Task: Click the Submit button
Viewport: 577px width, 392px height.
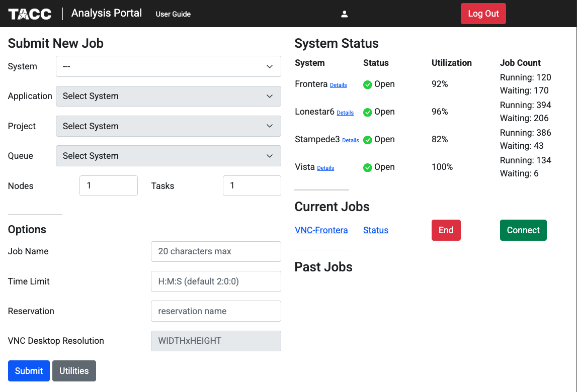Action: 29,371
